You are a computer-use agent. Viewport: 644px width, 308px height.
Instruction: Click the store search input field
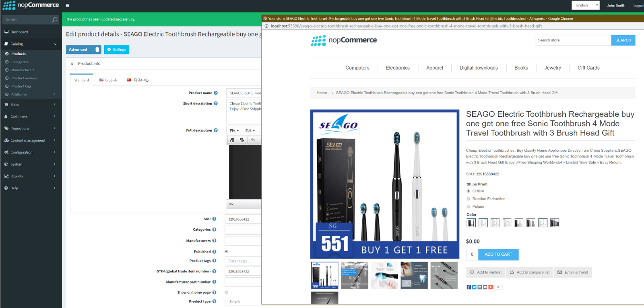573,40
